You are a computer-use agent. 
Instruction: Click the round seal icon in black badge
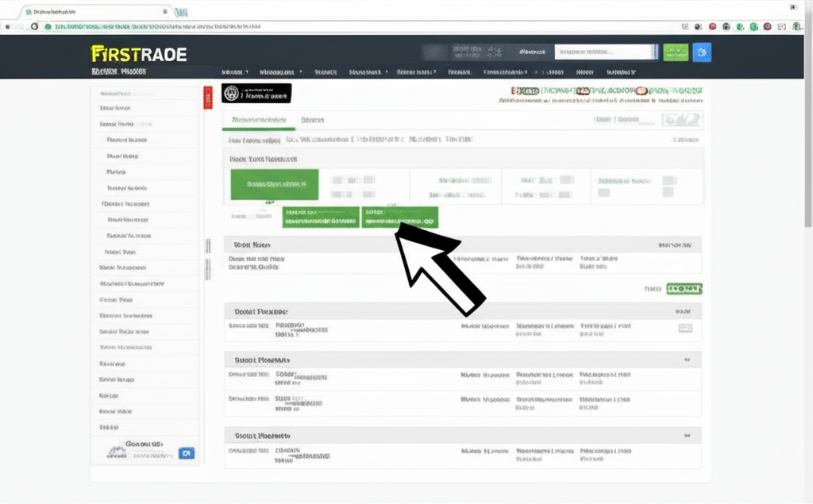(231, 94)
